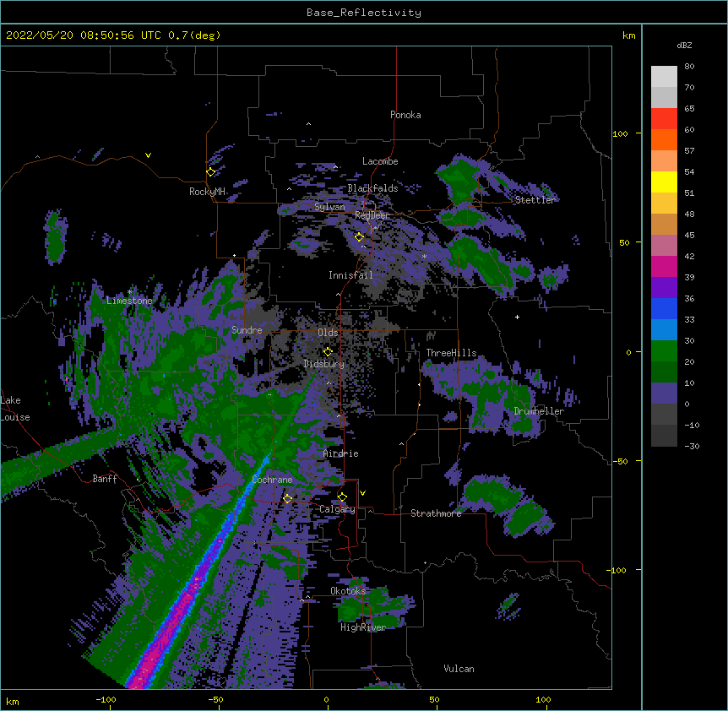
Task: Click the RedDeer label
Action: point(372,215)
